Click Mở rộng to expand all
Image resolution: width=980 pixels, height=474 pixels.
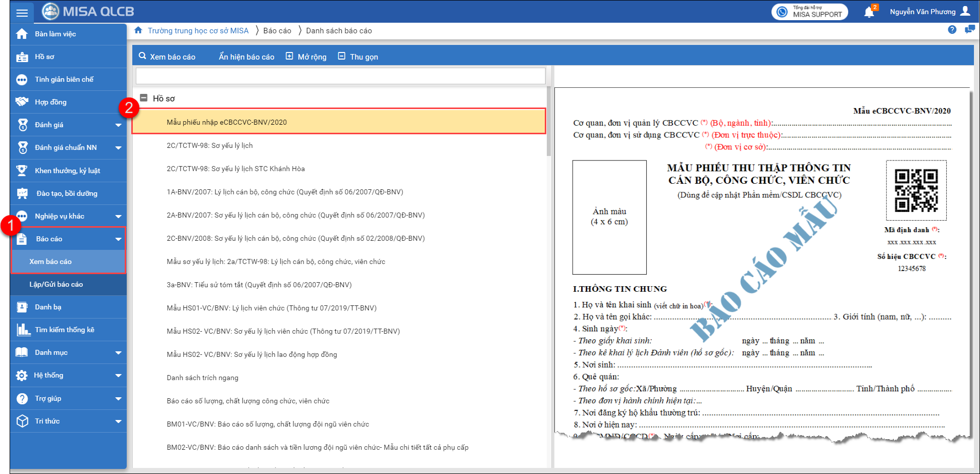tap(306, 57)
